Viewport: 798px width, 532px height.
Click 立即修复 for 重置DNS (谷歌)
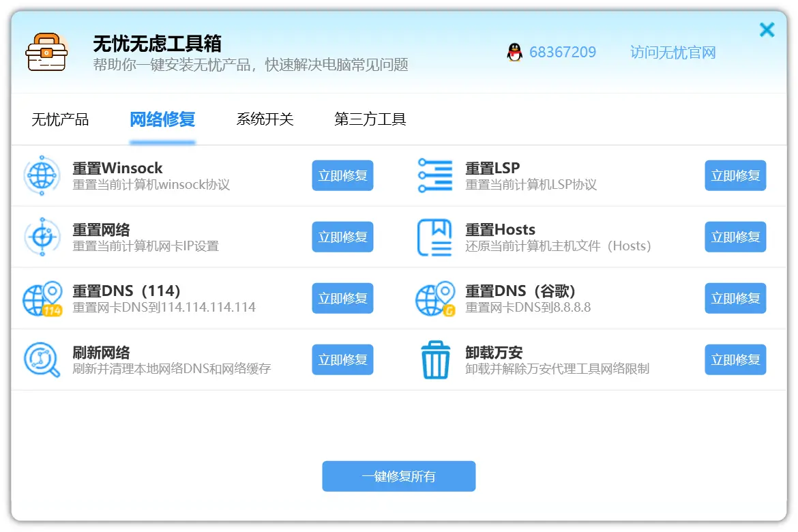pyautogui.click(x=735, y=298)
